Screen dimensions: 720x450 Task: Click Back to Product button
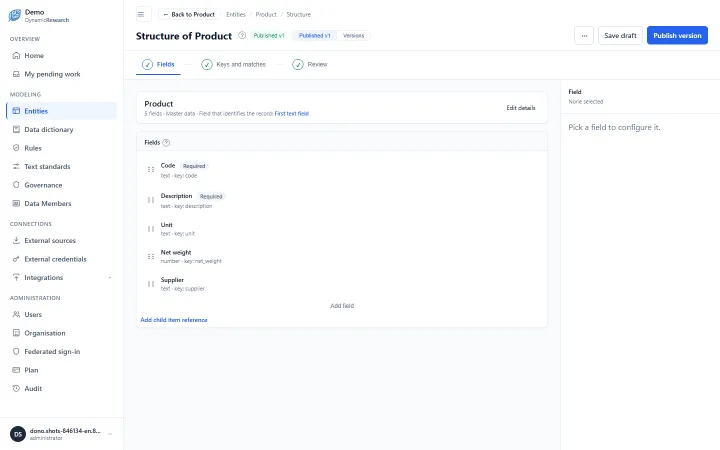tap(189, 14)
